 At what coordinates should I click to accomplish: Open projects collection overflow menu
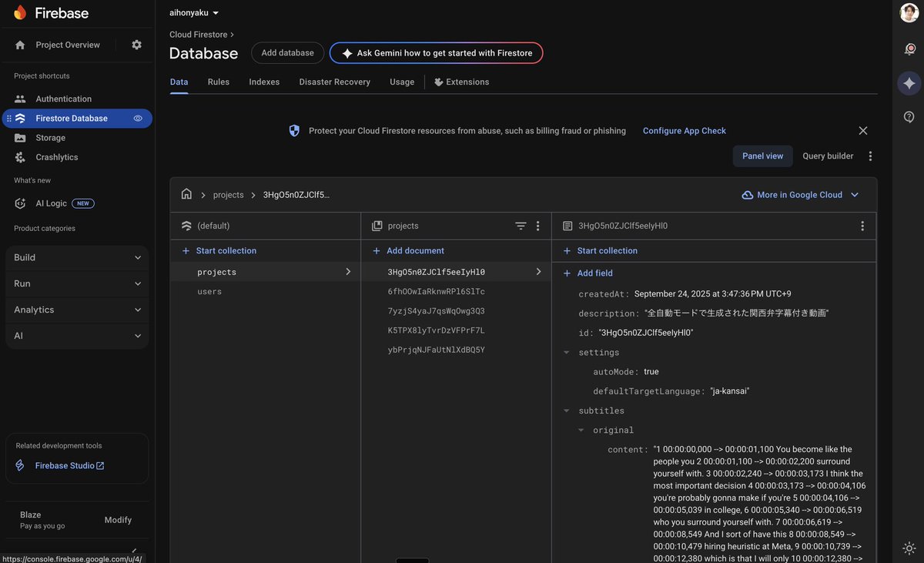tap(538, 226)
